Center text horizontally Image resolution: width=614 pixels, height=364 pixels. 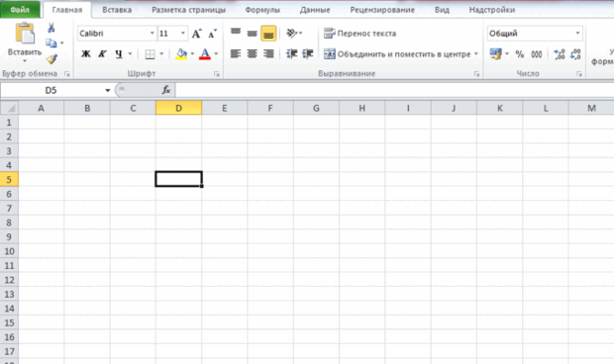coord(252,53)
